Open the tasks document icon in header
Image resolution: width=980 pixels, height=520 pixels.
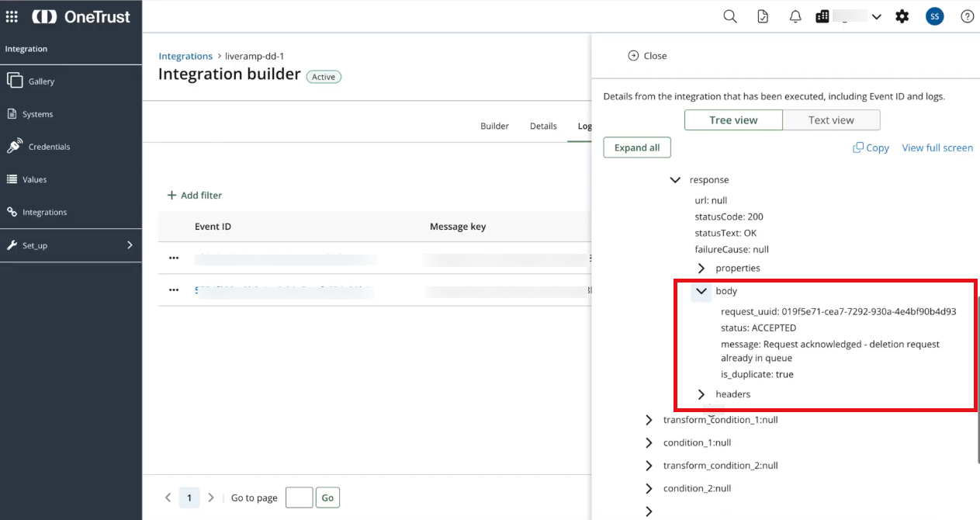(763, 16)
